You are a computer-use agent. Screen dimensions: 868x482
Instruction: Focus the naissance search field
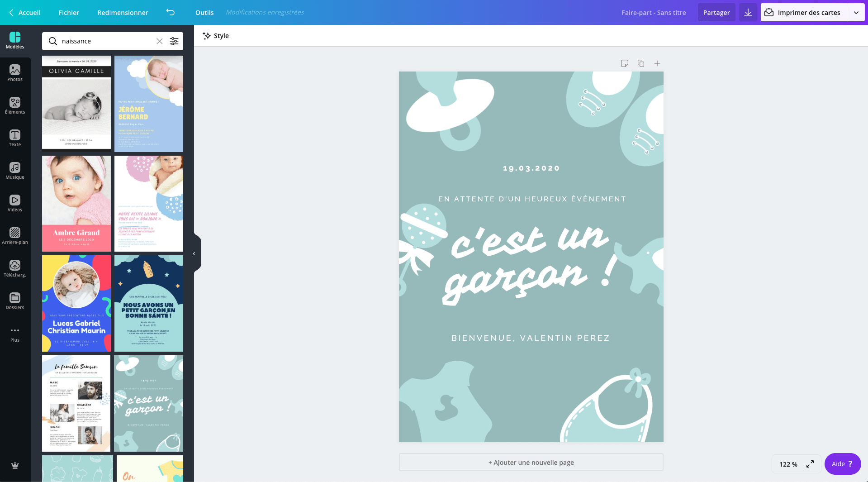click(107, 41)
